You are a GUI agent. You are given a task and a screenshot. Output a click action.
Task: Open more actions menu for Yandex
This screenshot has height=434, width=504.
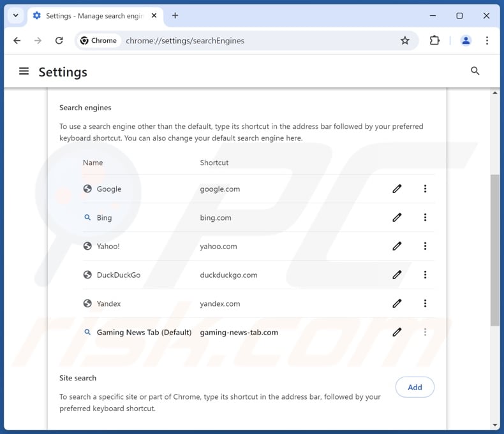(x=425, y=303)
